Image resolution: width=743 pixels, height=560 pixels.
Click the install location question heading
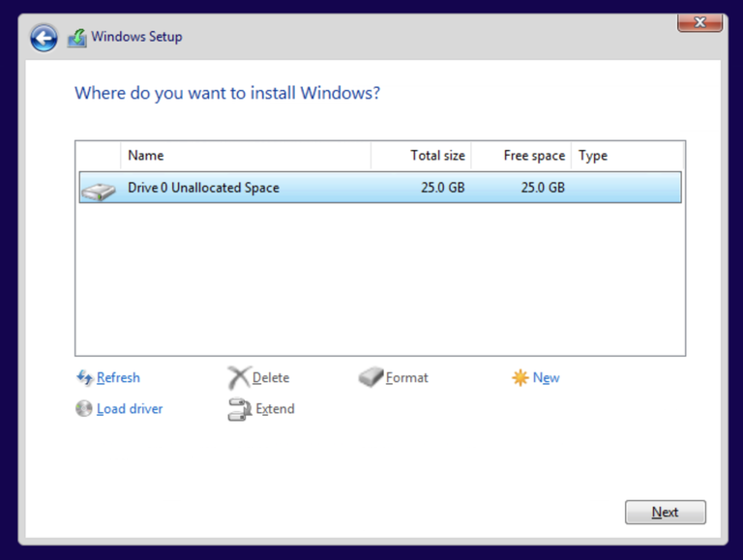tap(227, 93)
